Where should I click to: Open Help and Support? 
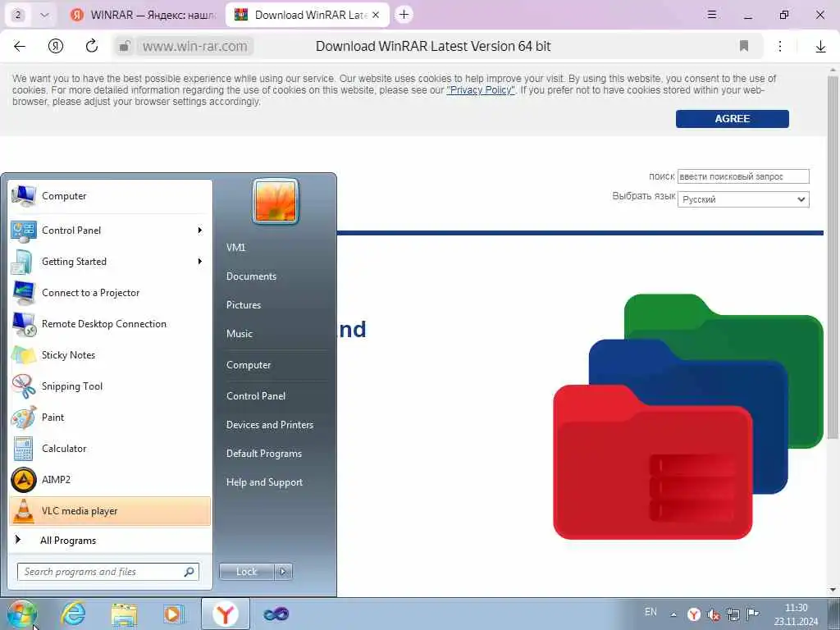click(264, 482)
